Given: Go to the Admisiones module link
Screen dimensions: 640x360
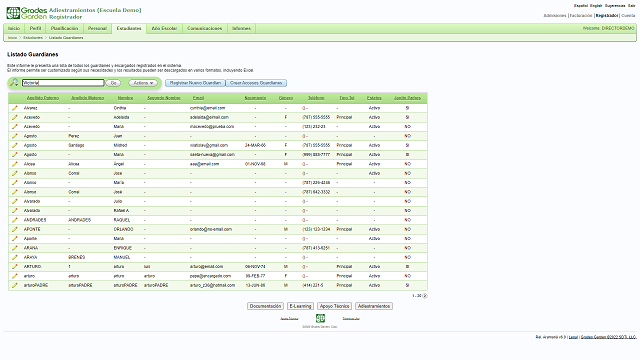Looking at the screenshot, I should point(555,16).
